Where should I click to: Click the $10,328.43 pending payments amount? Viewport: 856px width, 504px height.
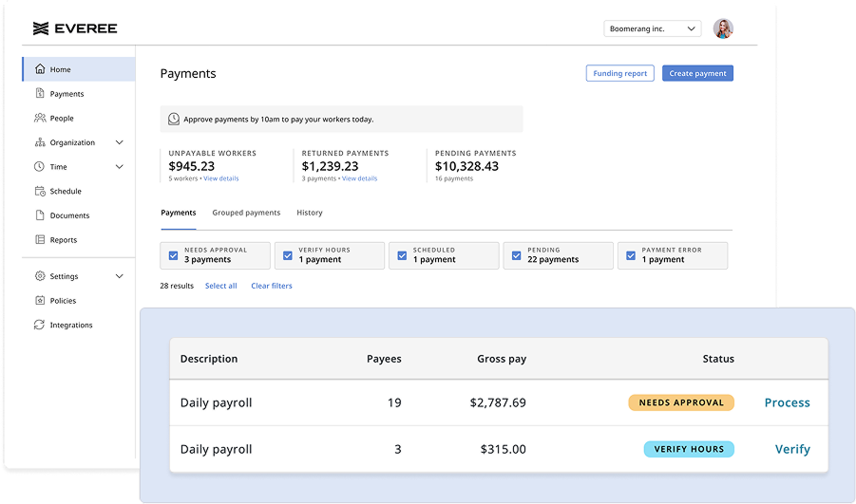466,166
